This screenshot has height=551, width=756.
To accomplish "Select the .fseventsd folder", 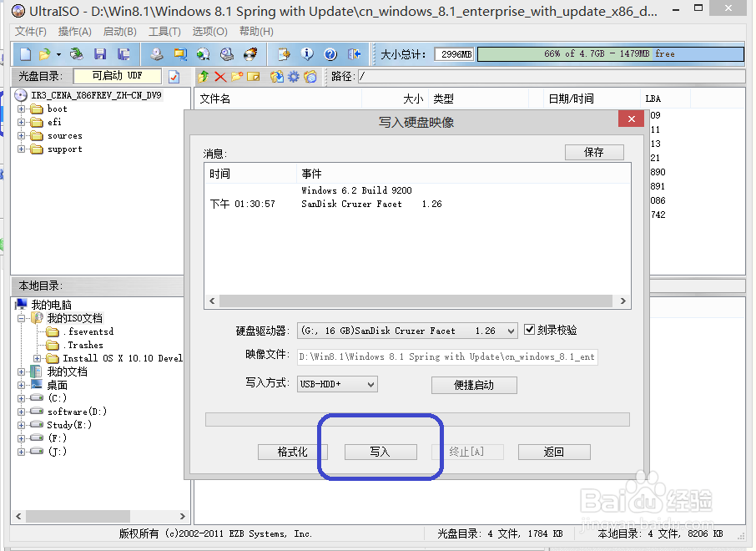I will [x=88, y=332].
